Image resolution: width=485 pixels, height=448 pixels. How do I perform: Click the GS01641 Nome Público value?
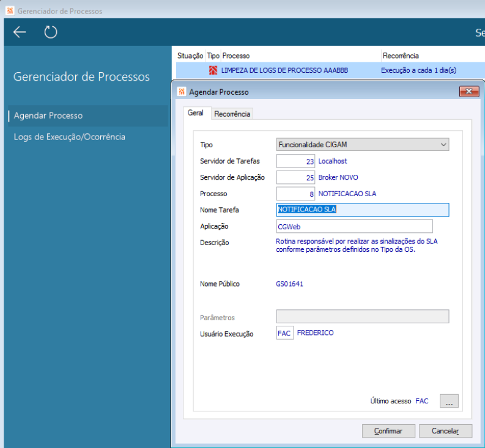coord(289,284)
